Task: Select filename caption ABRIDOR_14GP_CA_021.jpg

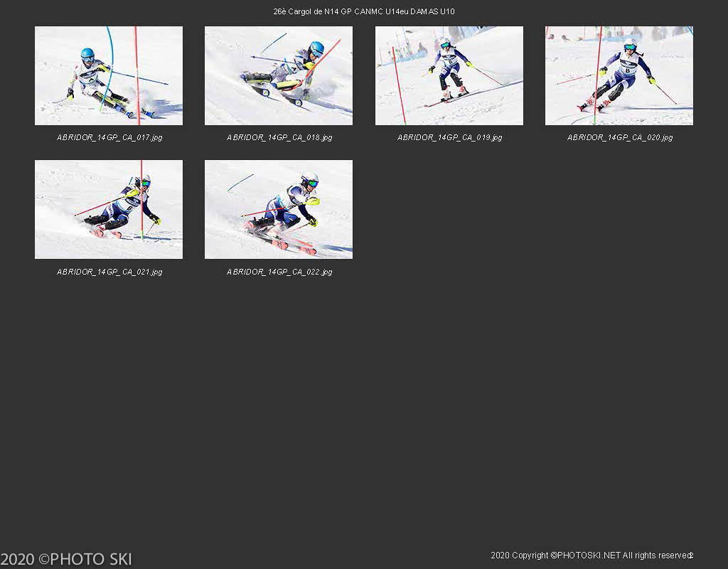Action: click(109, 272)
